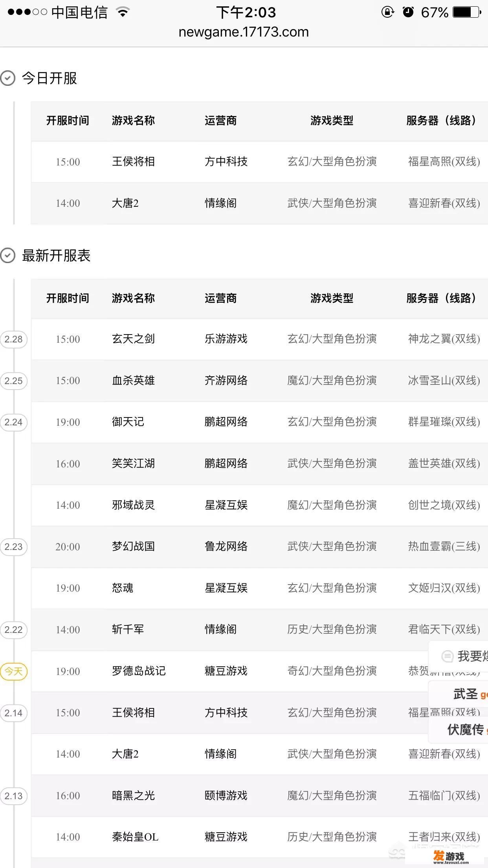Image resolution: width=488 pixels, height=868 pixels.
Task: Tap 游戏名称 header in the 最新开服表 table
Action: 133,298
